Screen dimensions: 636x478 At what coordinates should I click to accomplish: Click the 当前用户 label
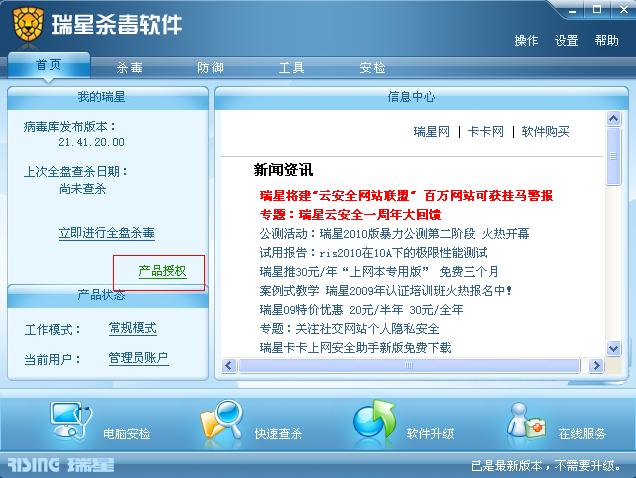point(52,360)
